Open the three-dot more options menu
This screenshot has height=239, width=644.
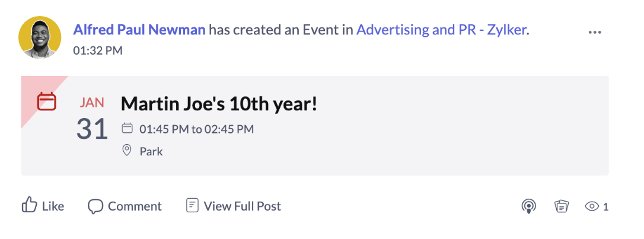[x=595, y=32]
